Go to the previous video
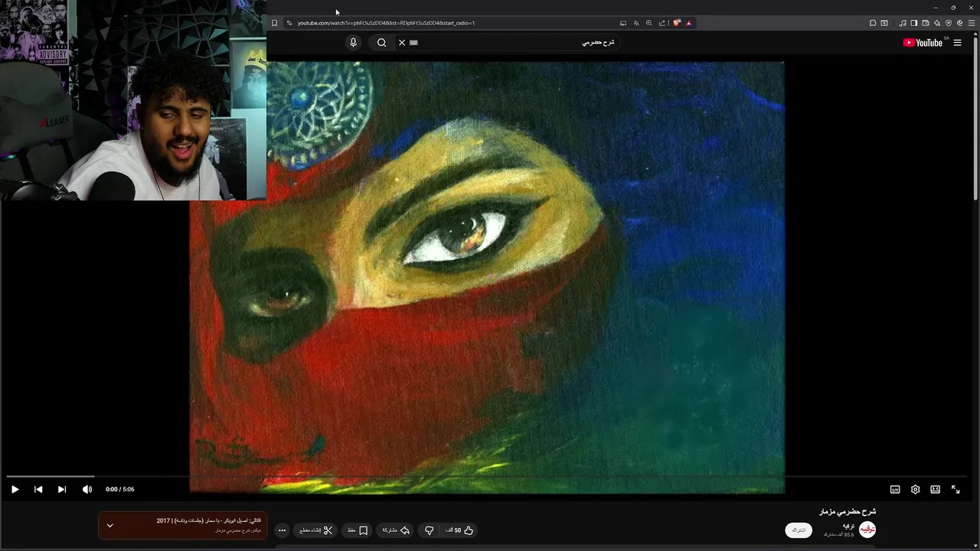The width and height of the screenshot is (980, 551). [x=38, y=489]
